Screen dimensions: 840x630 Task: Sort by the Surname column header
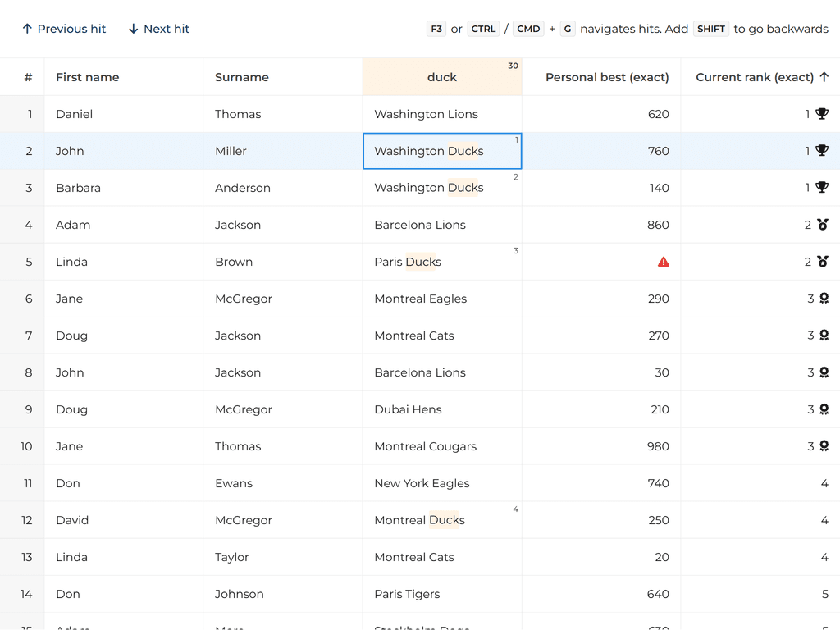(x=241, y=77)
